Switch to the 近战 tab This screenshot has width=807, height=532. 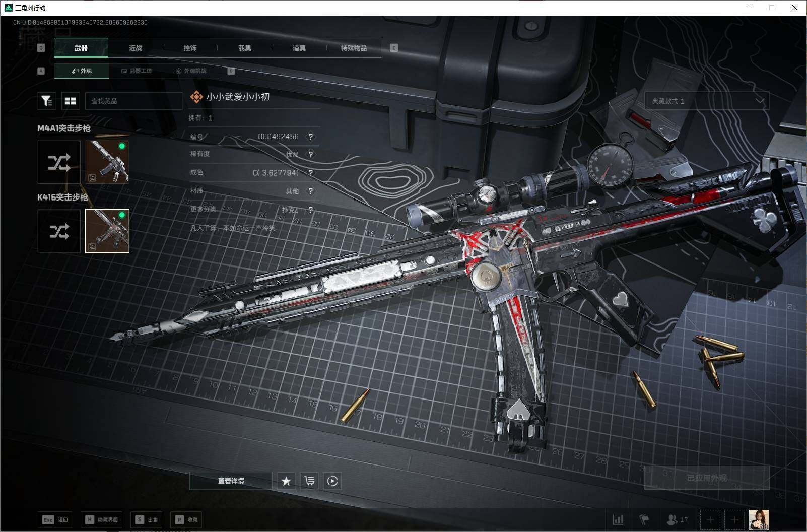point(136,48)
